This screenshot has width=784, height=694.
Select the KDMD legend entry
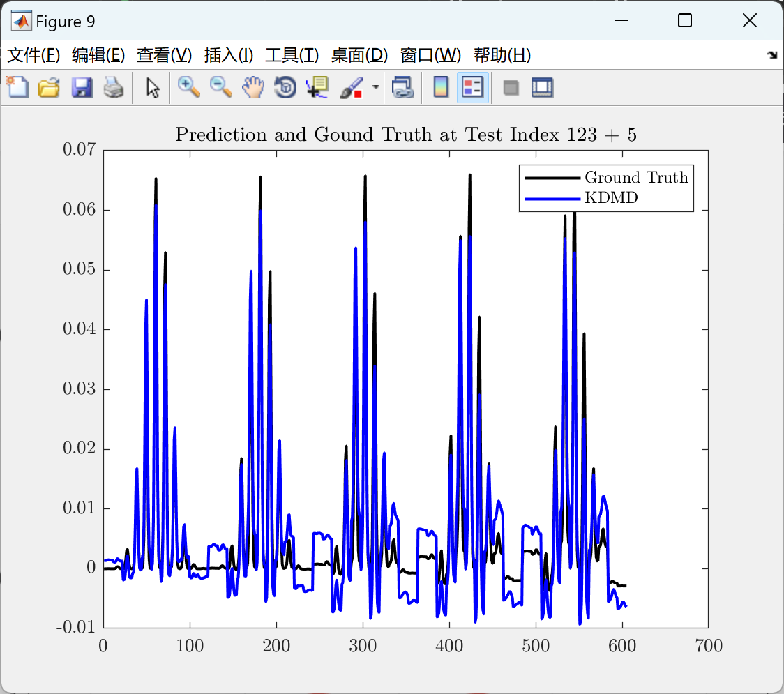(582, 198)
